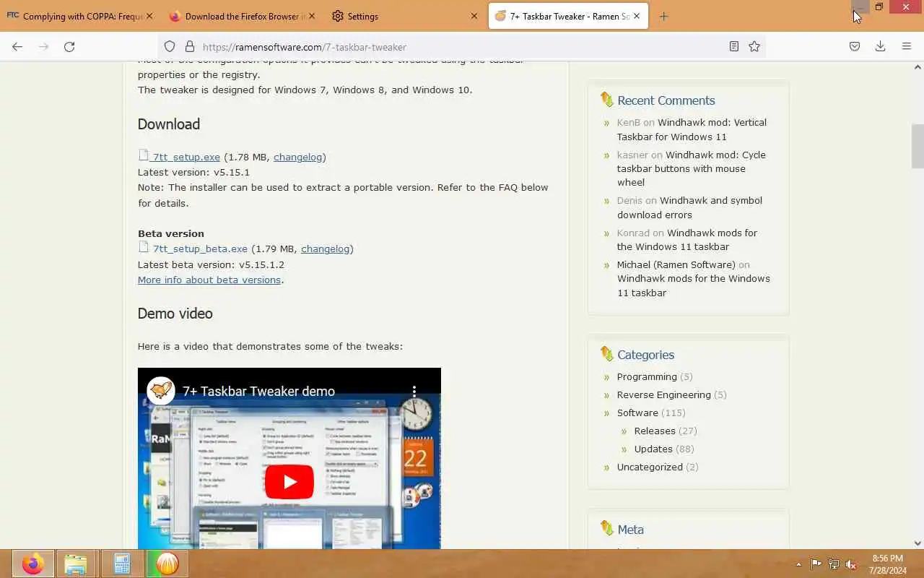Open Windhawk mod: Cycle taskbar buttons link

click(692, 168)
